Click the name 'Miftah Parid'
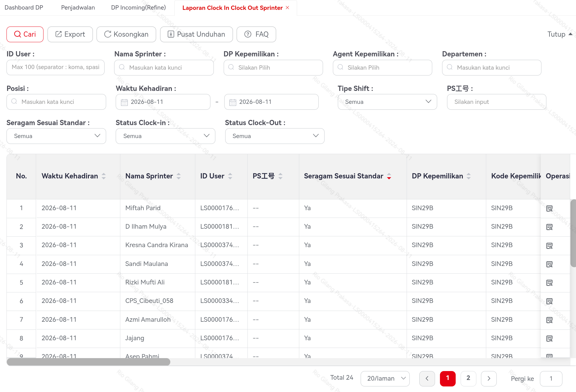 click(143, 208)
